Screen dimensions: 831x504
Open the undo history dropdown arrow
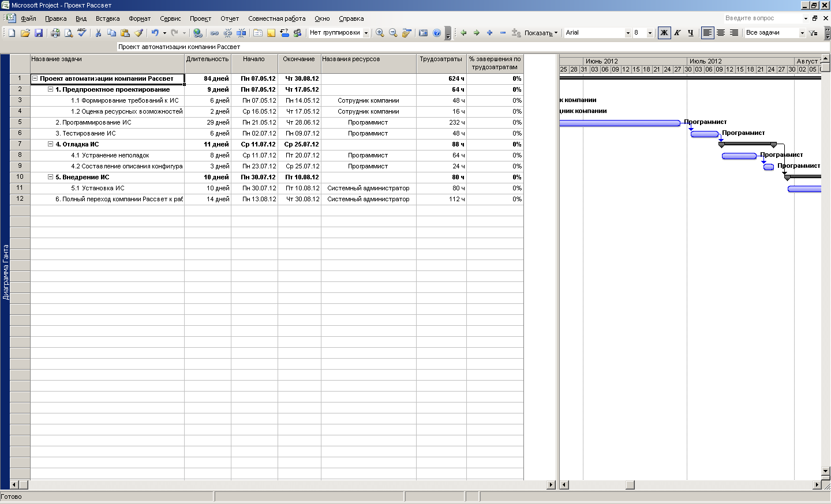point(164,33)
